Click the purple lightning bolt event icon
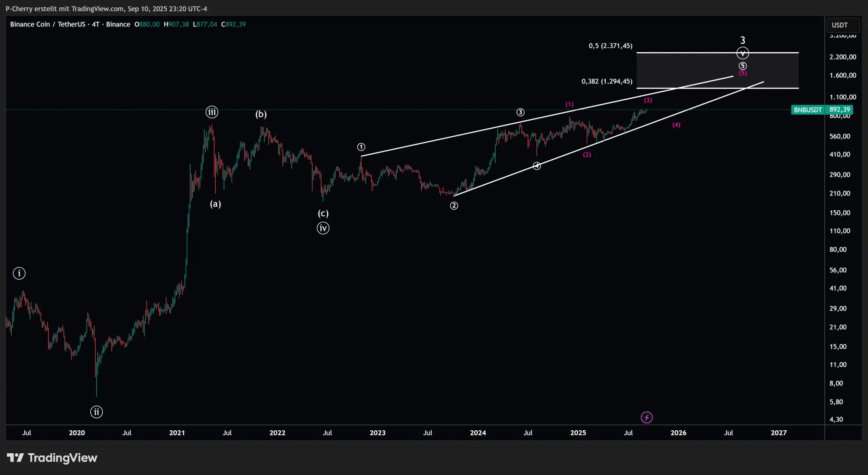 point(647,417)
